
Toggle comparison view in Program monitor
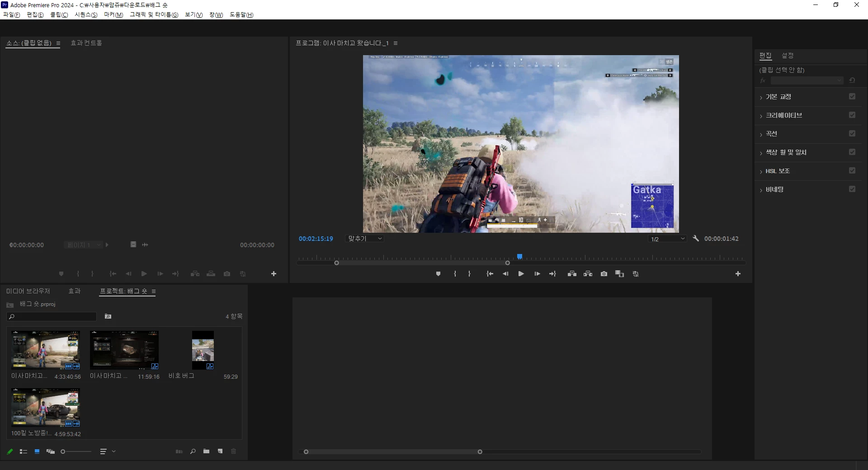pos(619,274)
